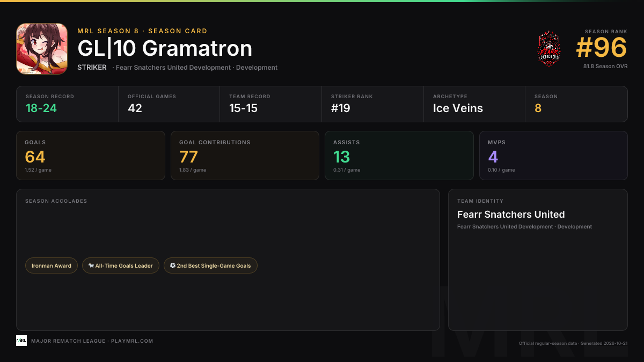Click the Team Identity heading

pyautogui.click(x=480, y=201)
